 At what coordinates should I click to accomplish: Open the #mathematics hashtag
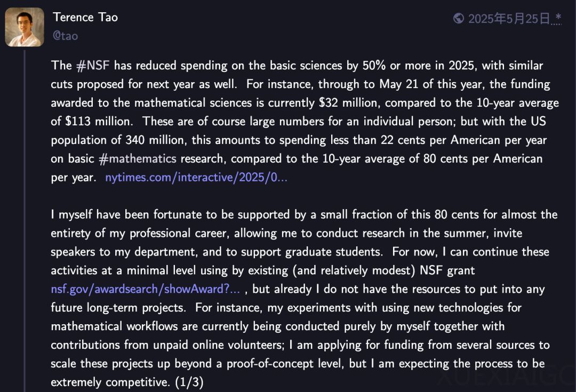(x=138, y=159)
